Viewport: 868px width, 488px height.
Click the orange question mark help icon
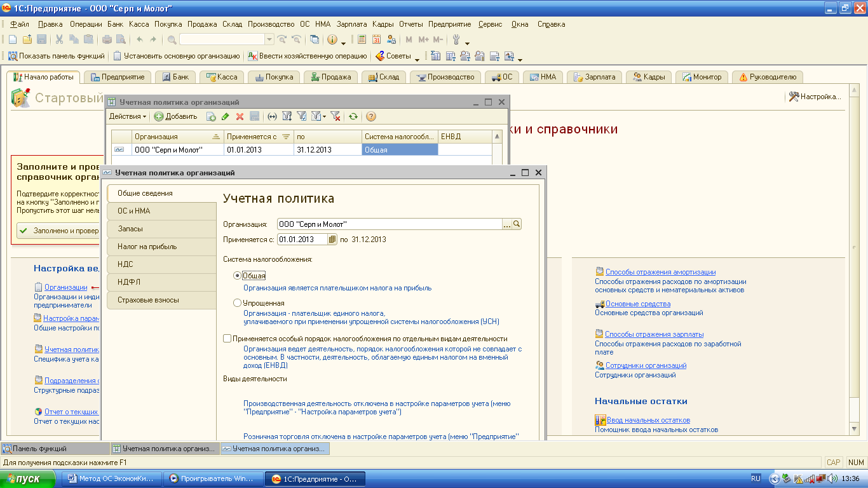click(371, 116)
